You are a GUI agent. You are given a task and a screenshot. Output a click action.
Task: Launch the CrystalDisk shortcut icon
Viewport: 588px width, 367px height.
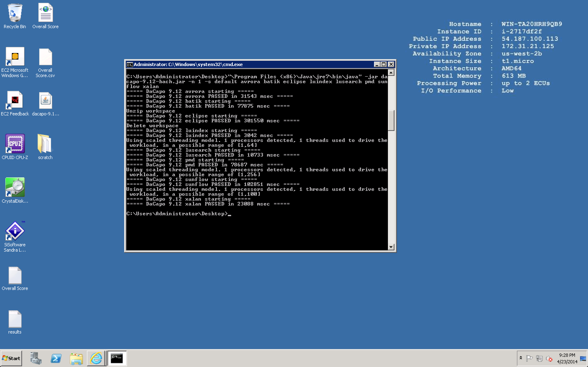[x=15, y=187]
